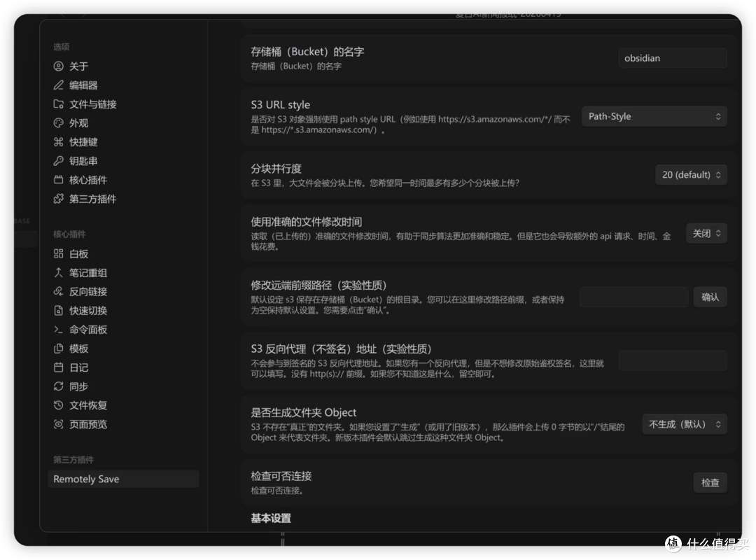This screenshot has height=560, width=756.
Task: Click 确认 button for remote prefix path
Action: click(x=710, y=297)
